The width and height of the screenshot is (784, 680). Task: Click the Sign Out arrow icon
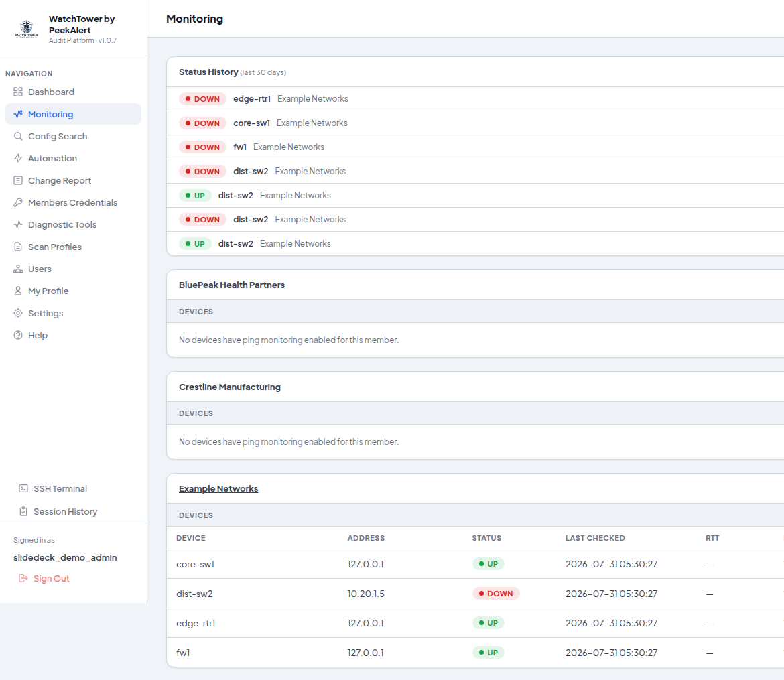(23, 578)
